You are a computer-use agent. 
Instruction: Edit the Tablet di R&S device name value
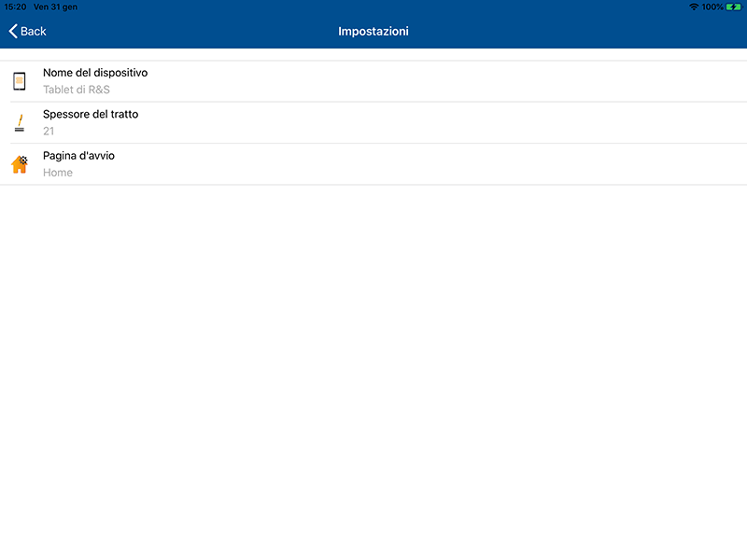pos(77,91)
